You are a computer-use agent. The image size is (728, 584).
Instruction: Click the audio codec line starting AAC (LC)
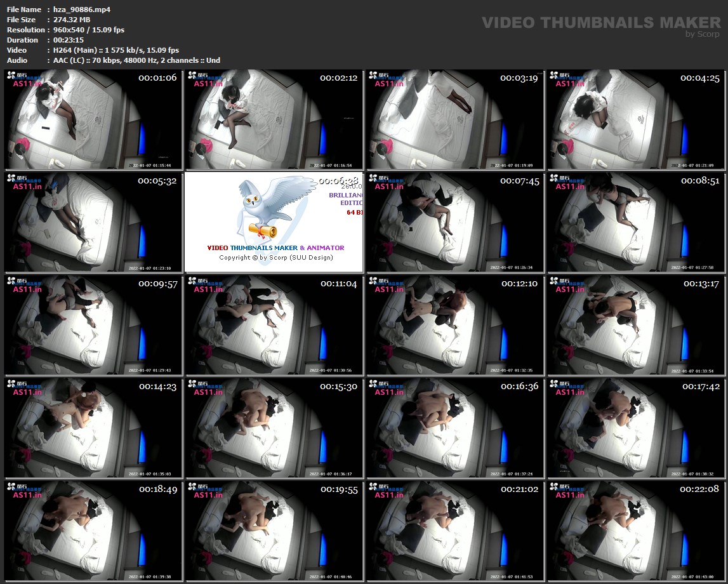136,60
